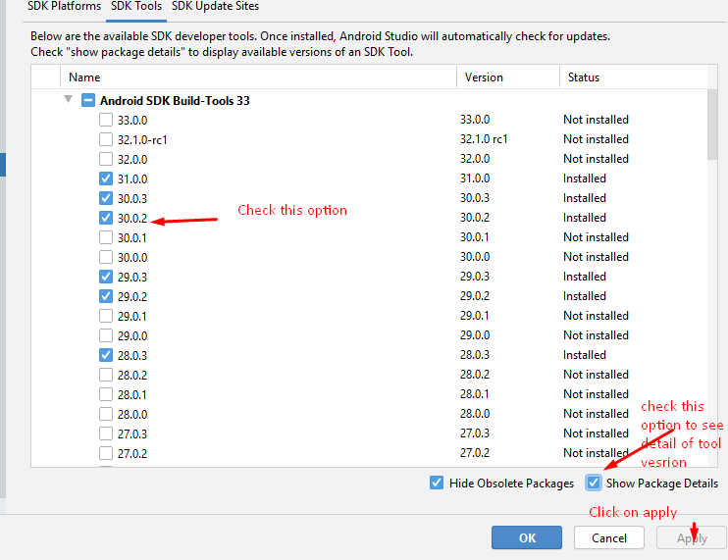Select the 33.0.0 row name
Screen dimensions: 728x560
(x=132, y=121)
